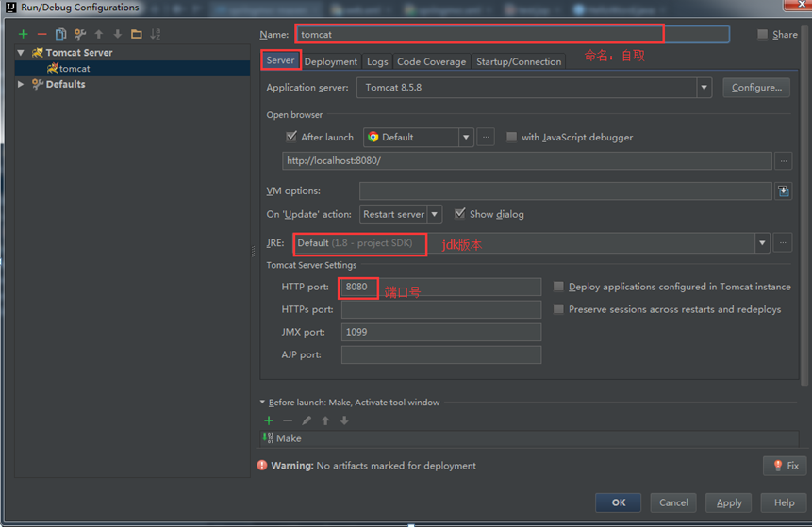Open URL ellipsis browse button
Viewport: 812px width, 527px height.
point(784,161)
